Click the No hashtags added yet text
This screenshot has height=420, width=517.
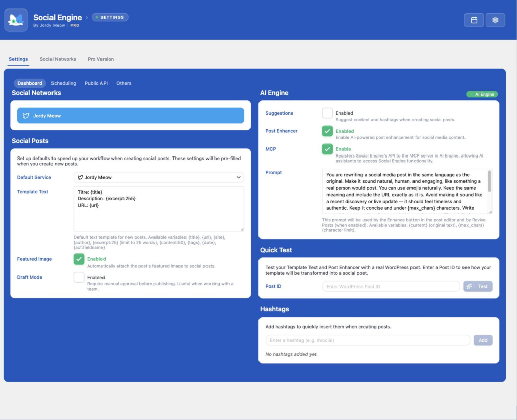(291, 354)
